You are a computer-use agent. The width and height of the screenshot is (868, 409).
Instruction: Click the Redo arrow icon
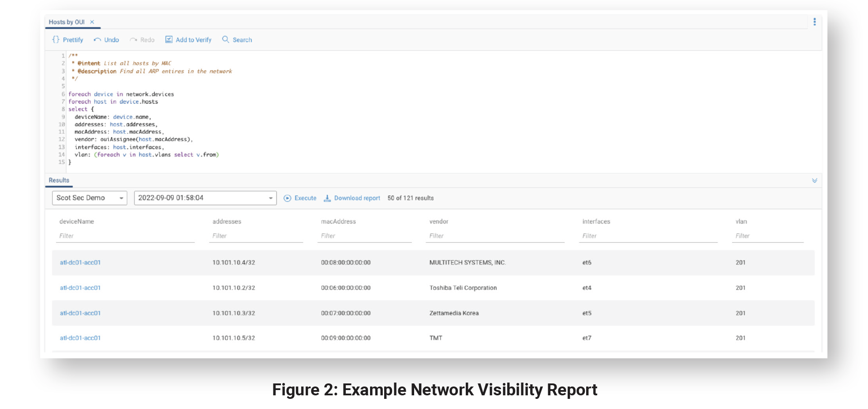click(133, 40)
